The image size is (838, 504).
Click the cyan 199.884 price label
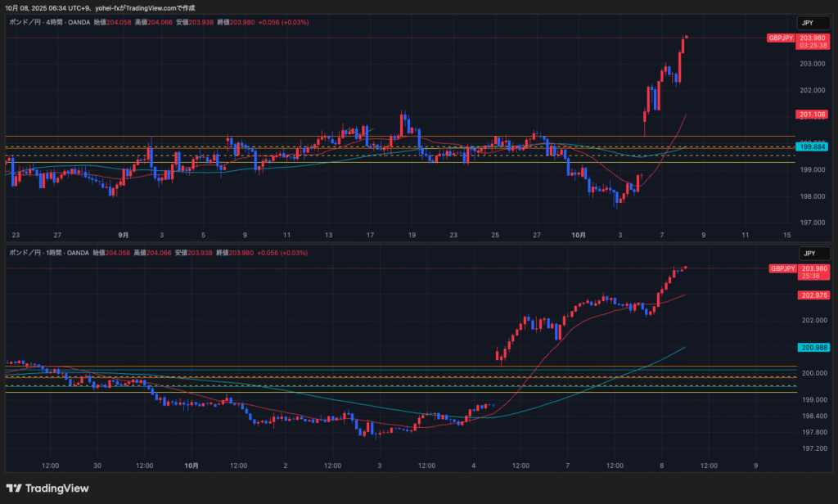coord(813,146)
